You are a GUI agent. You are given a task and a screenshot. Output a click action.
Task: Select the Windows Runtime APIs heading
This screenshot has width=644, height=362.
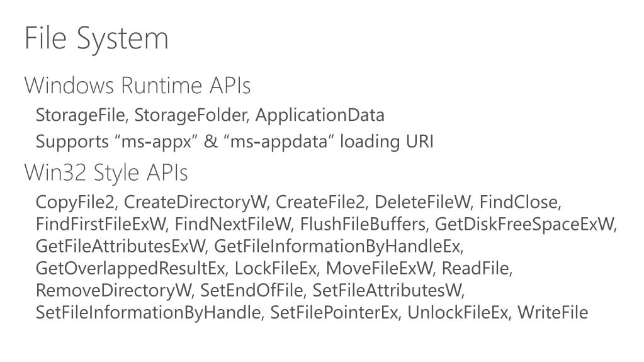(x=138, y=86)
